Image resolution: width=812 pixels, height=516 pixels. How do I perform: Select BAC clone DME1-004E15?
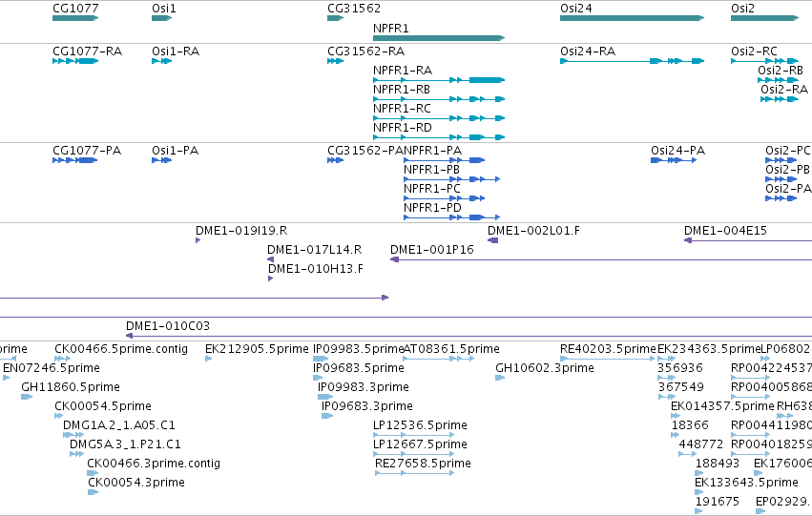pyautogui.click(x=748, y=240)
